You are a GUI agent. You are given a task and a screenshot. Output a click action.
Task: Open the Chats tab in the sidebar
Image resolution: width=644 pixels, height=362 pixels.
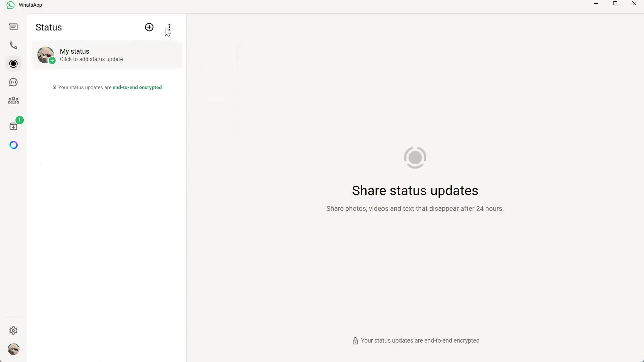click(x=13, y=27)
